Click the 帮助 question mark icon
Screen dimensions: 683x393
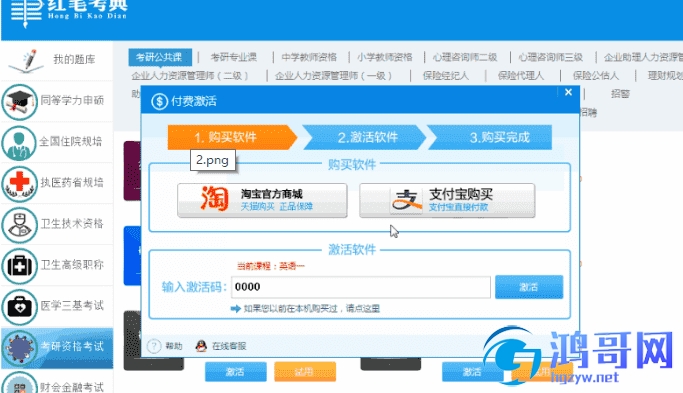click(154, 346)
